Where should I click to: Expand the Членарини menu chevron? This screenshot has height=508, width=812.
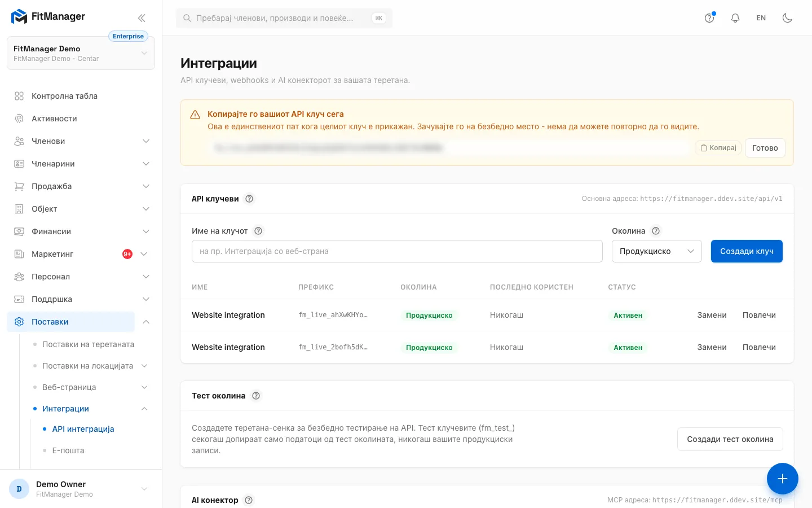[x=146, y=164]
